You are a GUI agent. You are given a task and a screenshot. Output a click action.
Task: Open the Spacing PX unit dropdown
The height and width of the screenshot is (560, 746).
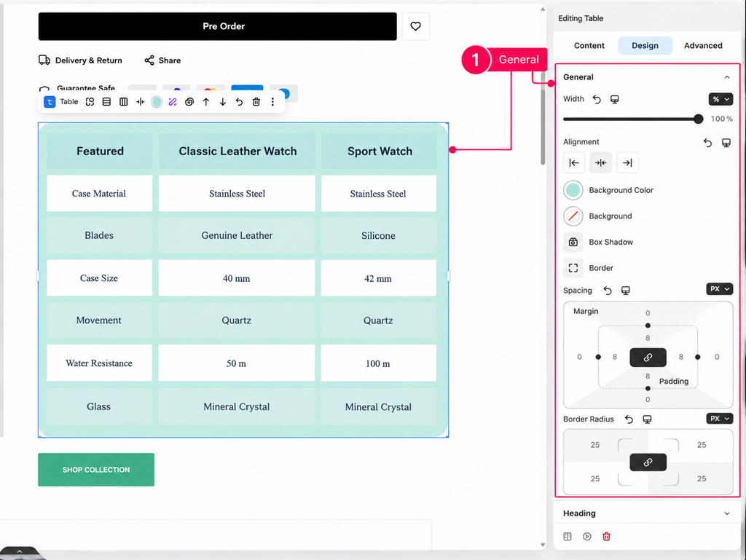pos(719,289)
